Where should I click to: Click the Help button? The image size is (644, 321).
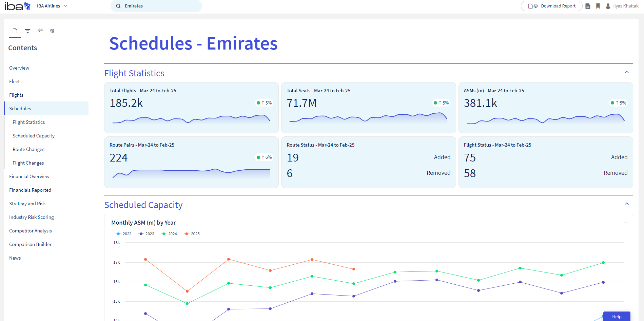pyautogui.click(x=617, y=316)
